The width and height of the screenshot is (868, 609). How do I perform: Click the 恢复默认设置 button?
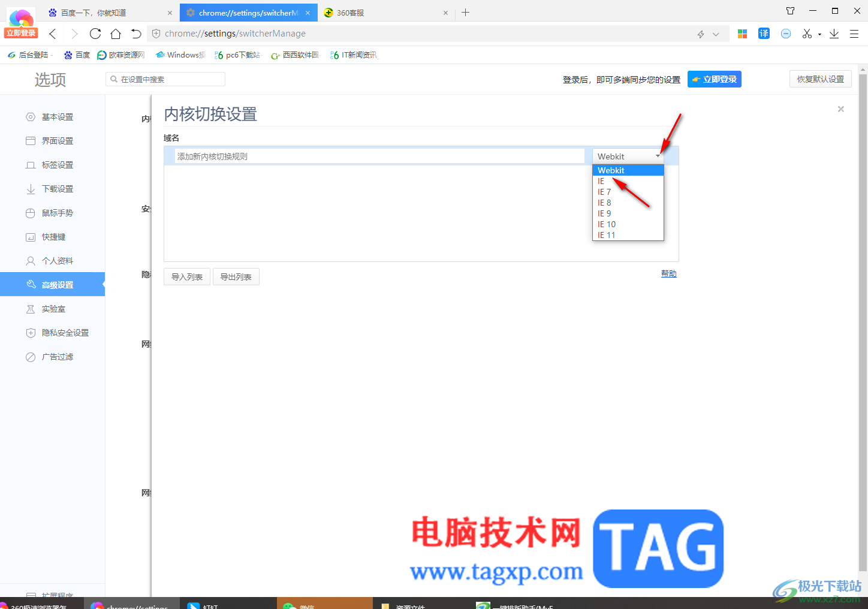[x=820, y=79]
